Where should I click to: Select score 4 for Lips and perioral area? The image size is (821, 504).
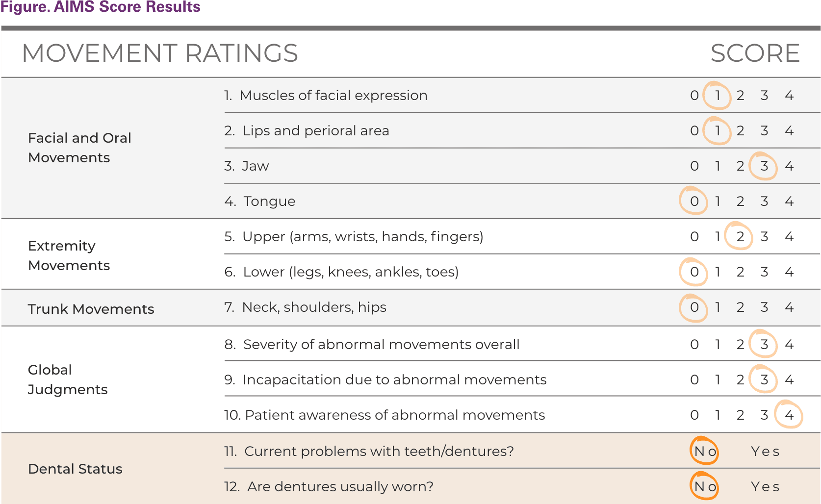(x=789, y=130)
